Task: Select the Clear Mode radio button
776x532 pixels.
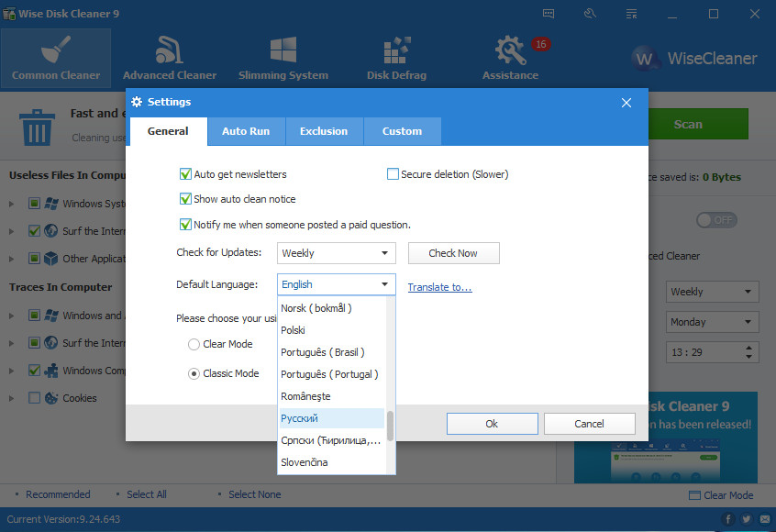Action: pyautogui.click(x=194, y=345)
